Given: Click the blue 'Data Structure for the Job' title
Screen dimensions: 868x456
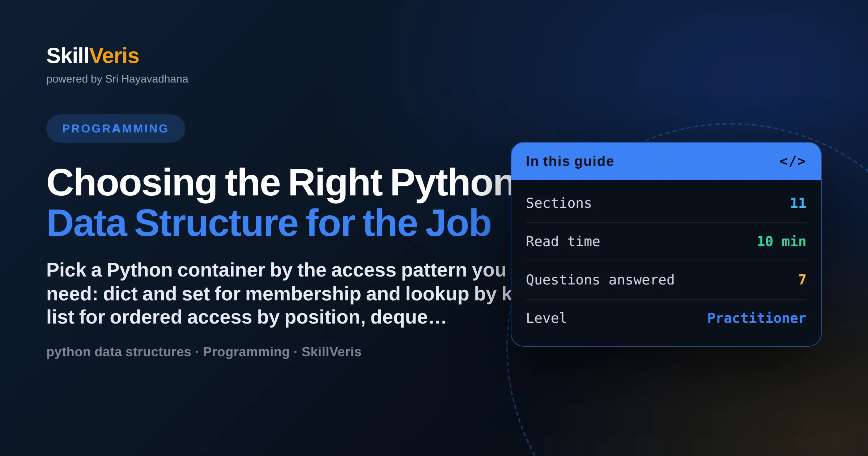Looking at the screenshot, I should [x=269, y=223].
